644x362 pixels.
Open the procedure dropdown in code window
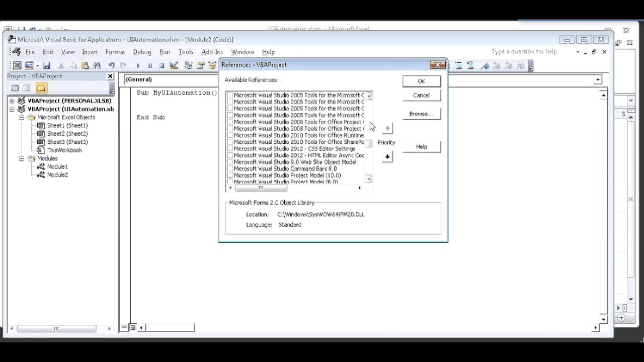[x=598, y=79]
